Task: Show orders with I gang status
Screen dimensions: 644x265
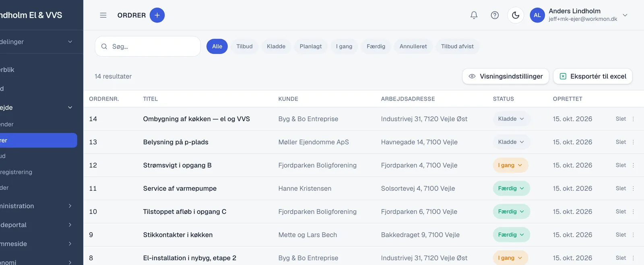Action: 344,47
